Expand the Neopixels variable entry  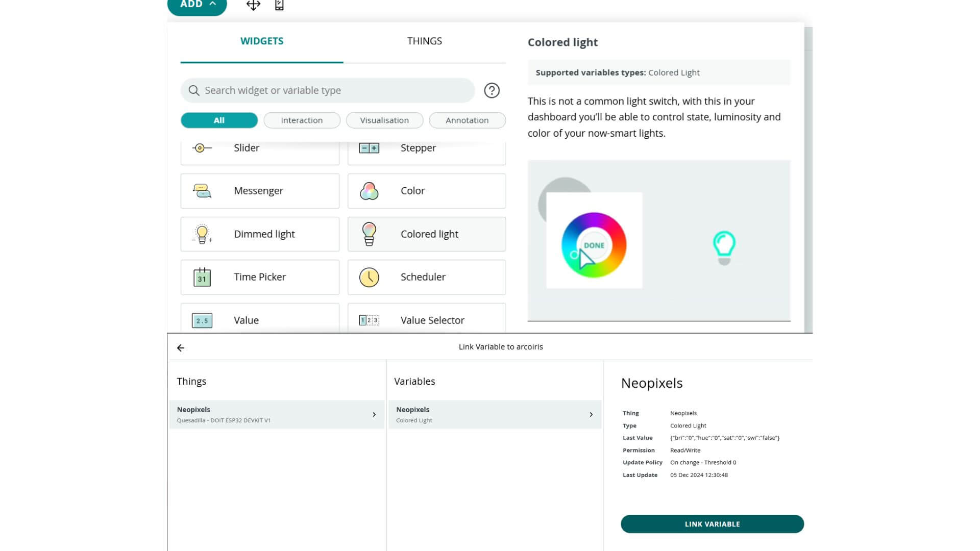click(591, 414)
